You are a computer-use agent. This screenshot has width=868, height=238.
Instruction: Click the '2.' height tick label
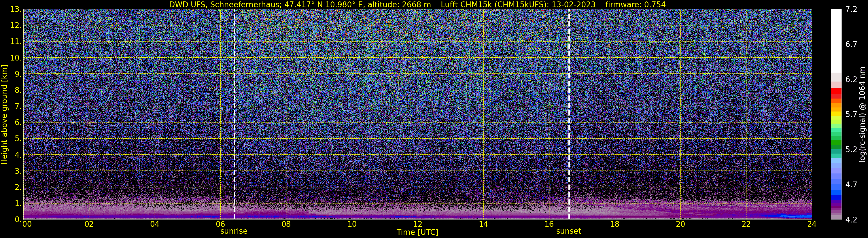18,188
